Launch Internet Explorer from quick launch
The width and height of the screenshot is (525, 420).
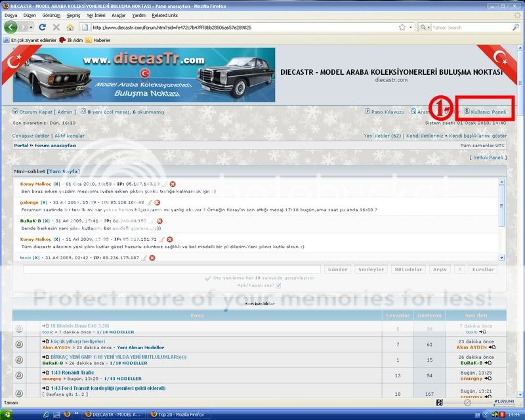coord(47,415)
